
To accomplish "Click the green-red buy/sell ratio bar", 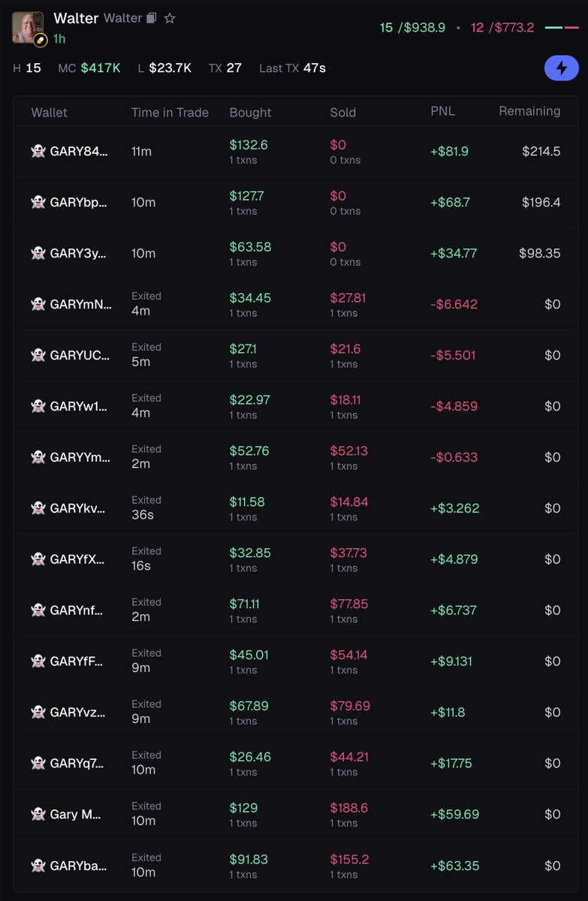I will 562,28.
